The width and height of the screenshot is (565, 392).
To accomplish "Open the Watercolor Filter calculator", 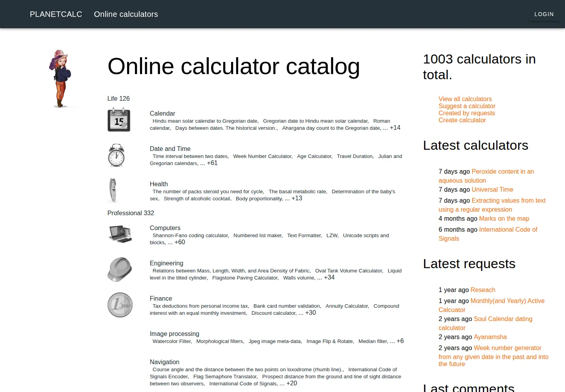I will [x=172, y=341].
